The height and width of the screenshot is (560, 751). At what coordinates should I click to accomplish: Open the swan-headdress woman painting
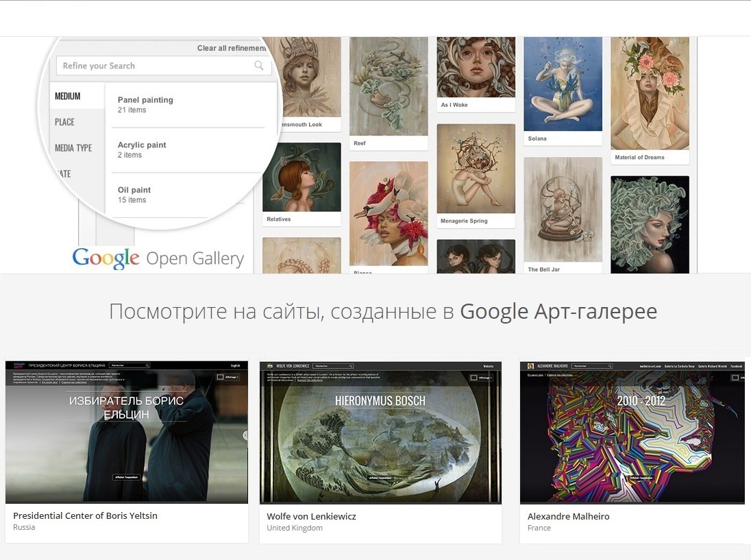click(389, 213)
